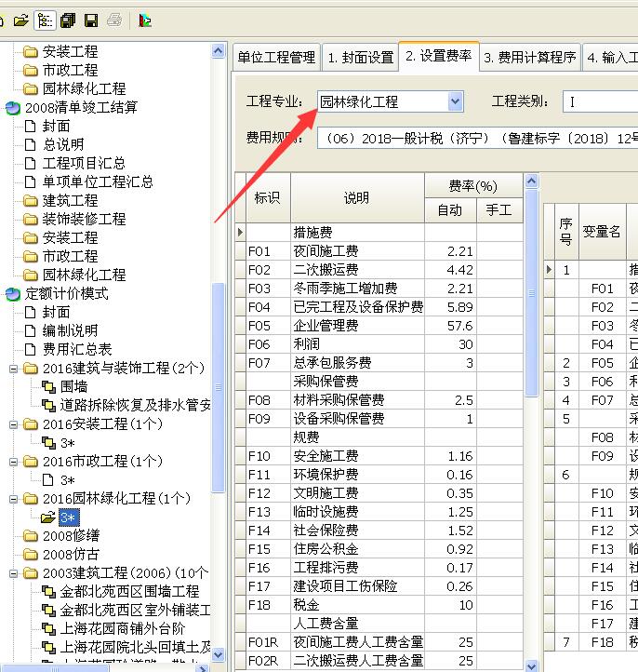The width and height of the screenshot is (638, 672).
Task: Click the 费用规则 combo box
Action: (477, 139)
